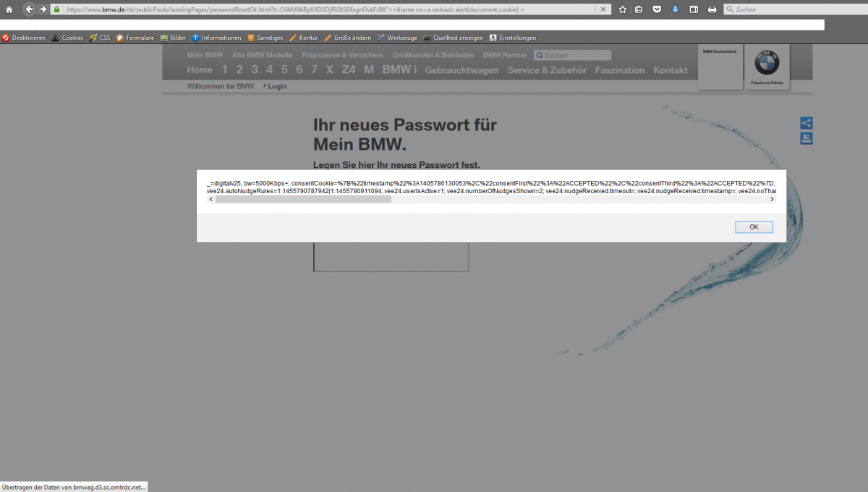Click the BMW roundel logo
This screenshot has width=868, height=492.
coord(767,64)
